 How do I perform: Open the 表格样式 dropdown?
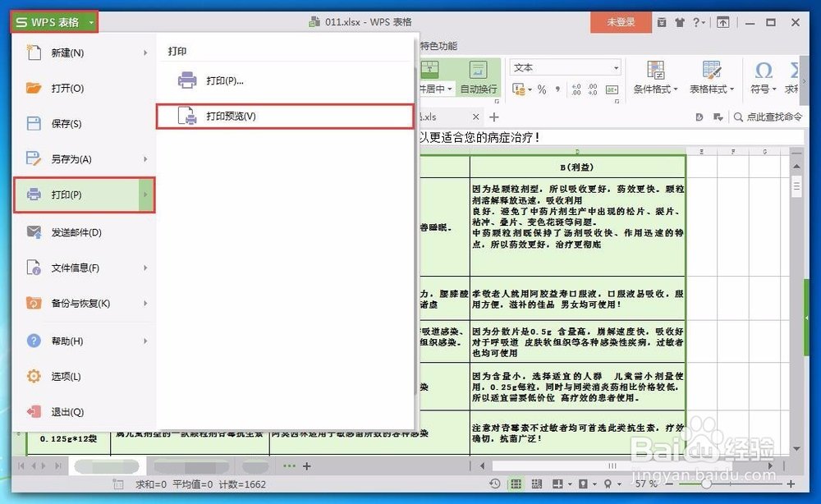click(712, 77)
